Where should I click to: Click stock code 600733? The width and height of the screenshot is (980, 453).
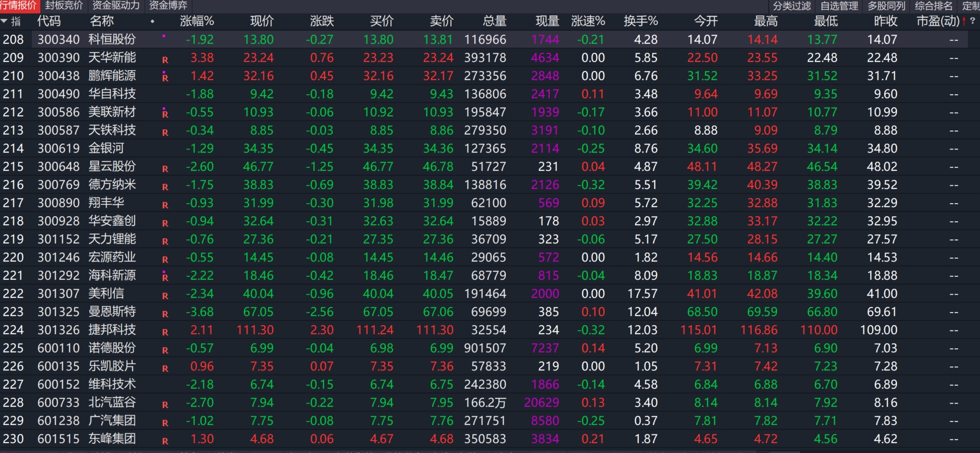point(58,402)
